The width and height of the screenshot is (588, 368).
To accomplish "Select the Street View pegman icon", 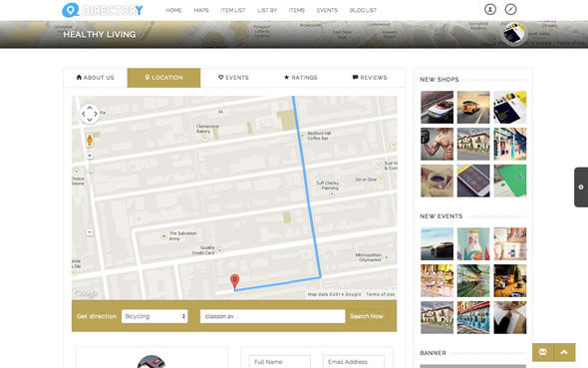I will tap(90, 140).
